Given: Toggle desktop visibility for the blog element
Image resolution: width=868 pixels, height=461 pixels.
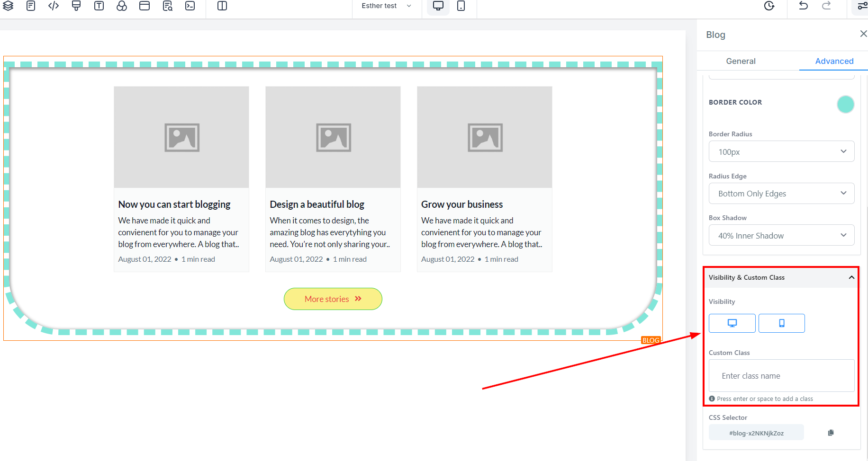Looking at the screenshot, I should point(732,323).
